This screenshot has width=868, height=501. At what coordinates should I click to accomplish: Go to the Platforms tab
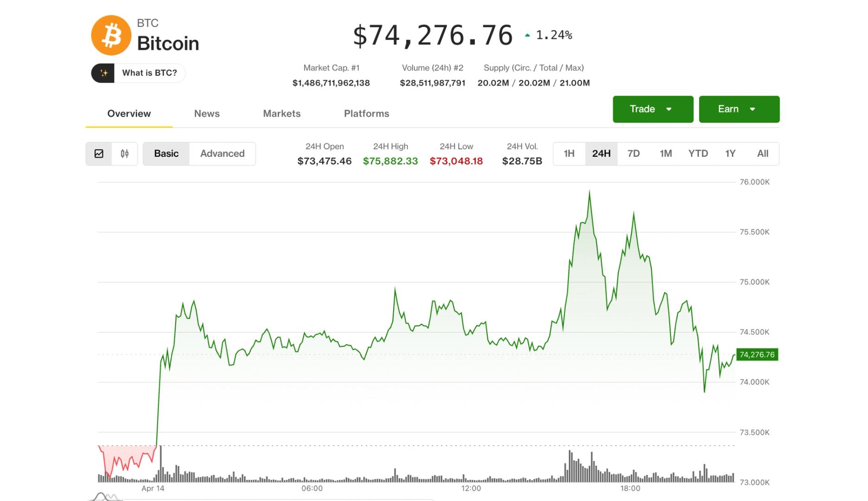(366, 114)
